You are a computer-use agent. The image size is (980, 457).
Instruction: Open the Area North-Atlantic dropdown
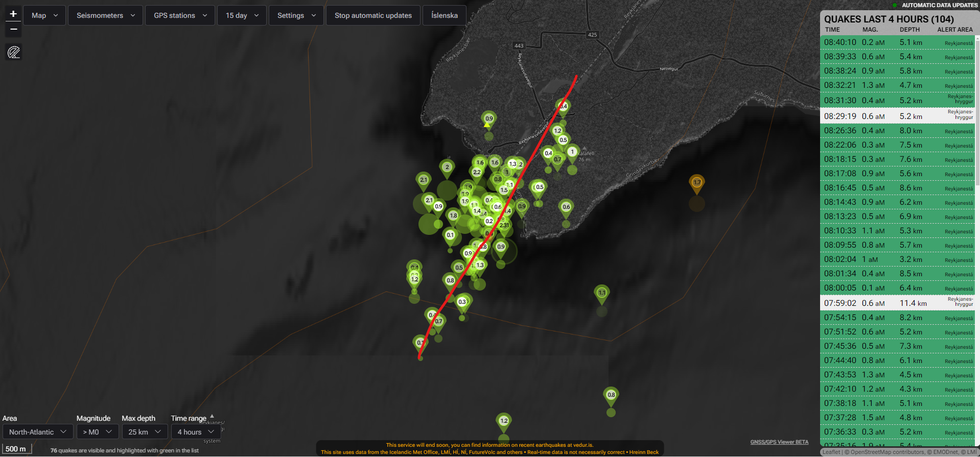click(37, 432)
